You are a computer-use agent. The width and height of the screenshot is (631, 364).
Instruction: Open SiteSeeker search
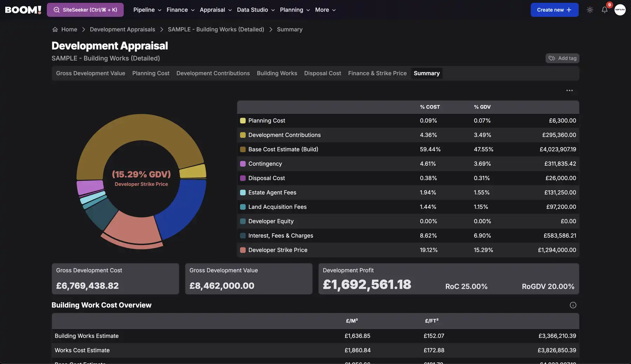(x=85, y=10)
